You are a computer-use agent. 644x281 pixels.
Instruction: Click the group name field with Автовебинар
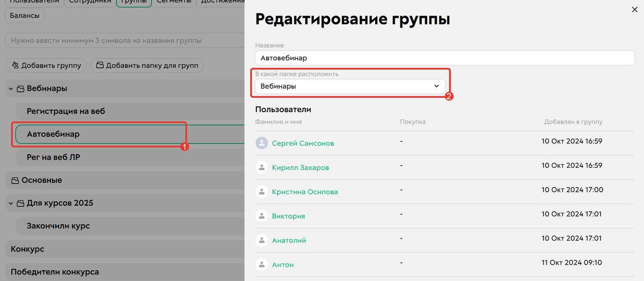click(444, 57)
